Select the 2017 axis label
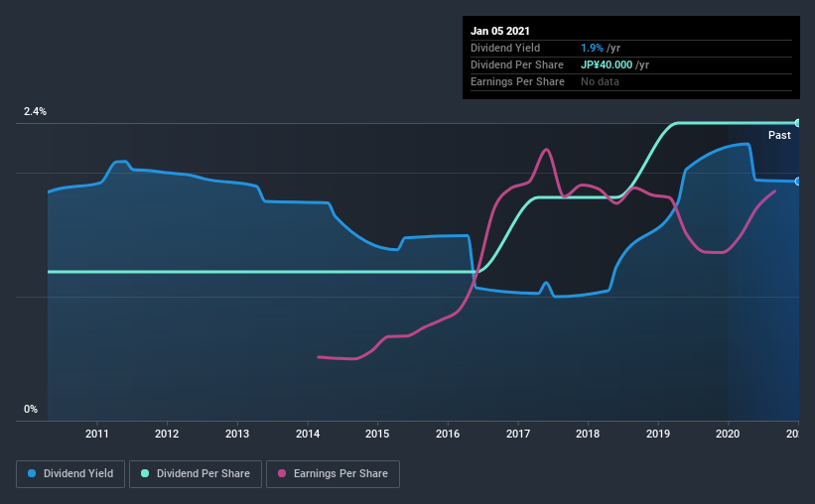This screenshot has width=815, height=504. pyautogui.click(x=518, y=434)
